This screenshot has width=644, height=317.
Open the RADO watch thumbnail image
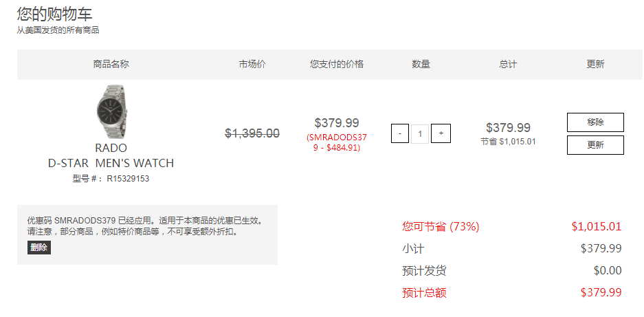[111, 112]
